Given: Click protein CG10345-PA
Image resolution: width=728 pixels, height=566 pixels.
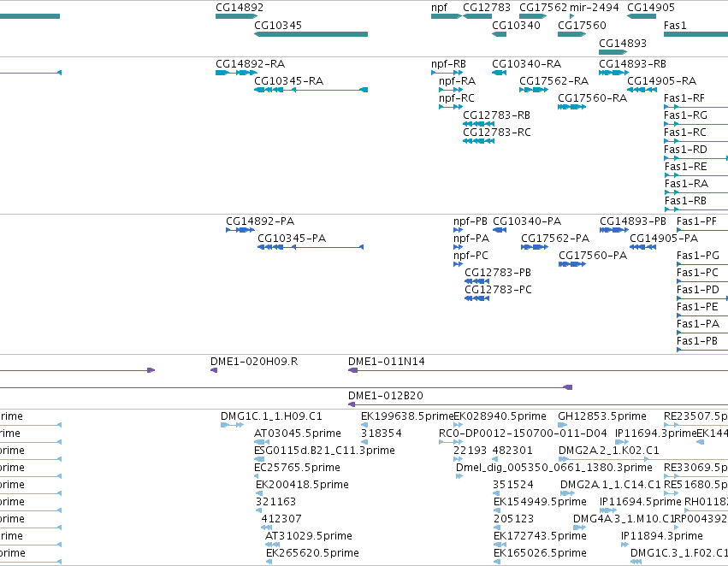Looking at the screenshot, I should pos(311,247).
